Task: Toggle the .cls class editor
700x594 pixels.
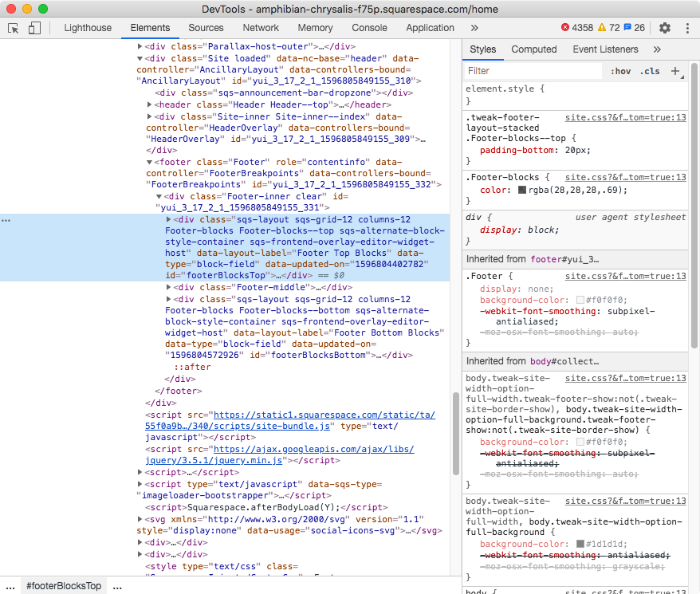Action: [x=650, y=71]
